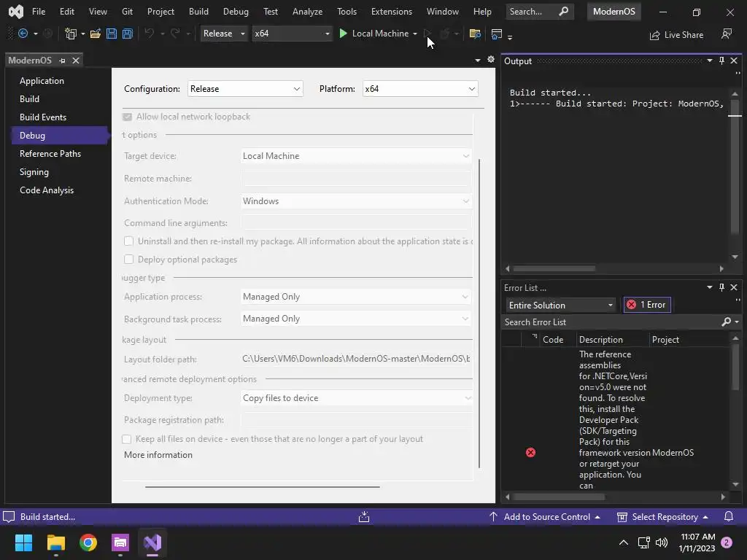This screenshot has height=560, width=747.
Task: Click the red error icon in error row
Action: pyautogui.click(x=530, y=452)
